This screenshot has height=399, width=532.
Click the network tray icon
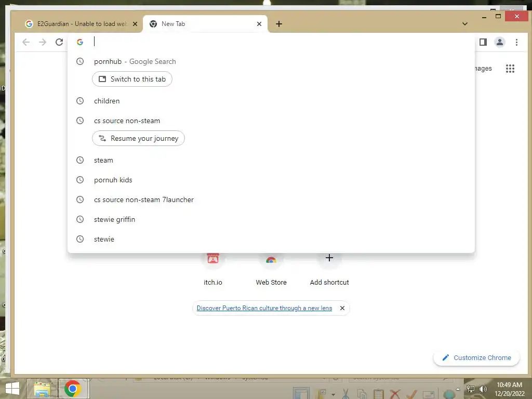471,389
